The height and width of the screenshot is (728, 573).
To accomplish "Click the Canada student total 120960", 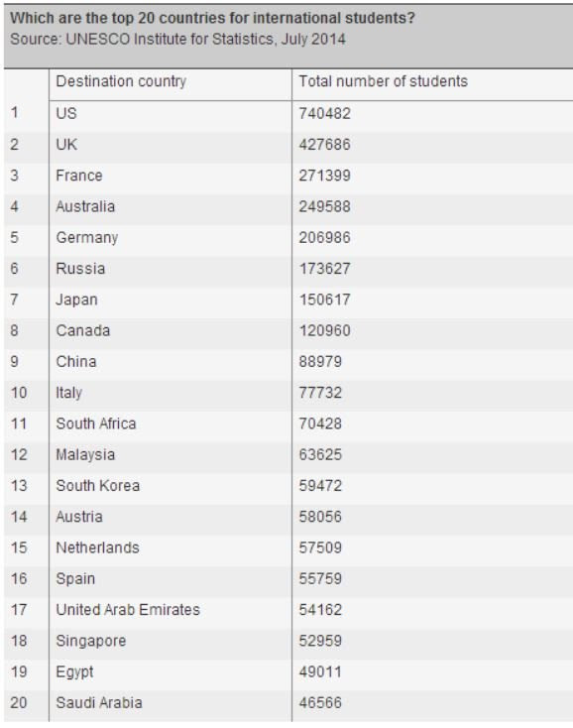I will point(324,330).
